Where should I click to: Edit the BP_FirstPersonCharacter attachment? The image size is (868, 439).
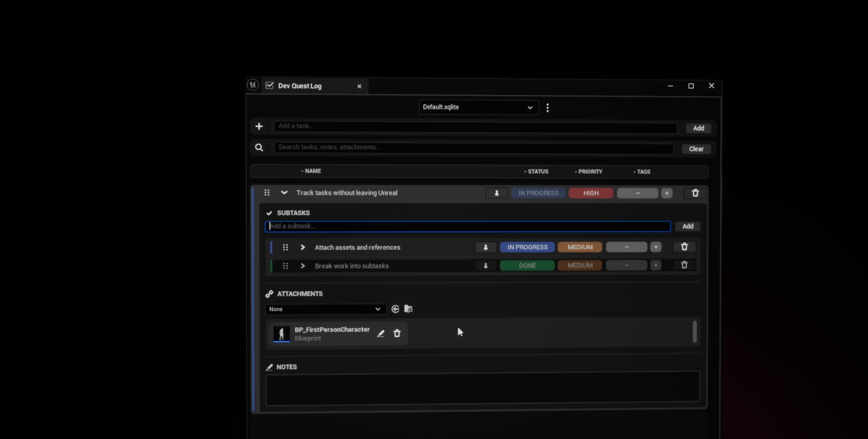pos(381,334)
